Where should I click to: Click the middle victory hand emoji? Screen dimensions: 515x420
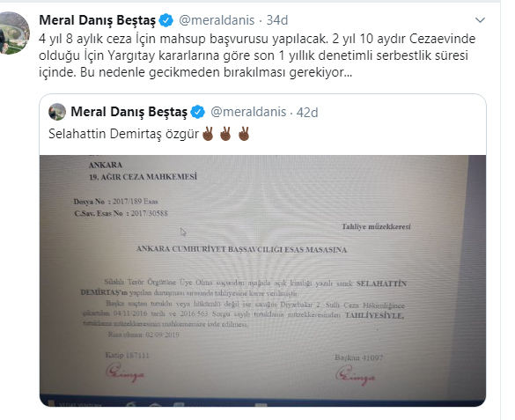(225, 134)
